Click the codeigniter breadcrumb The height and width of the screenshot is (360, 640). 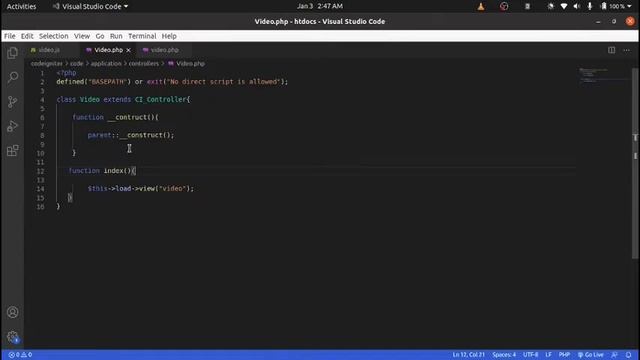pos(47,64)
